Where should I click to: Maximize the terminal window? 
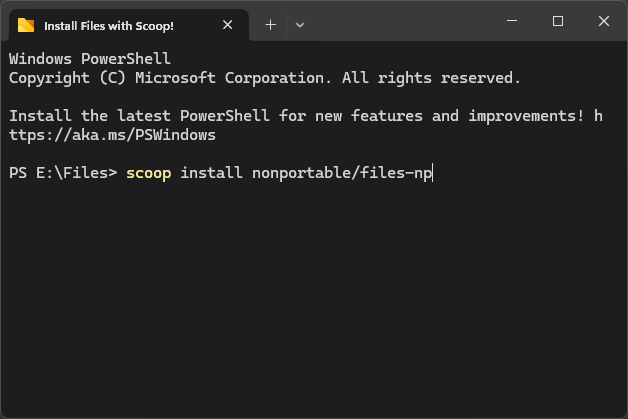(558, 21)
